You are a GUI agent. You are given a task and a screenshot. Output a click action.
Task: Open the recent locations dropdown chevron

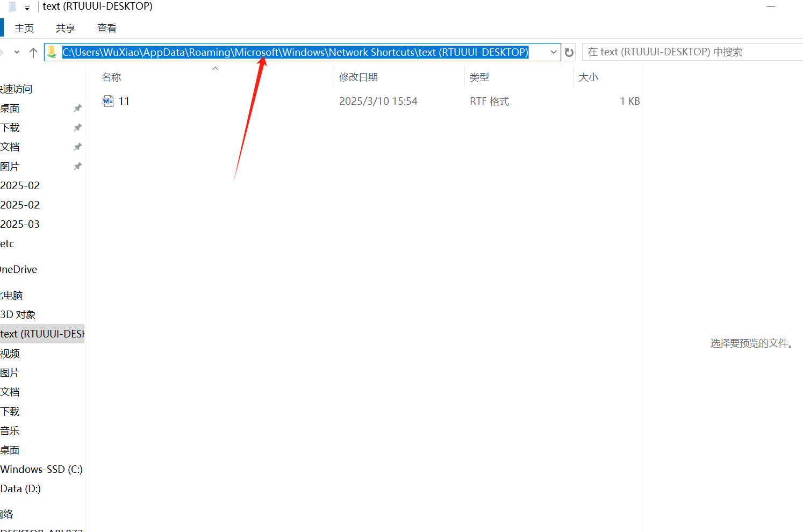pos(17,52)
